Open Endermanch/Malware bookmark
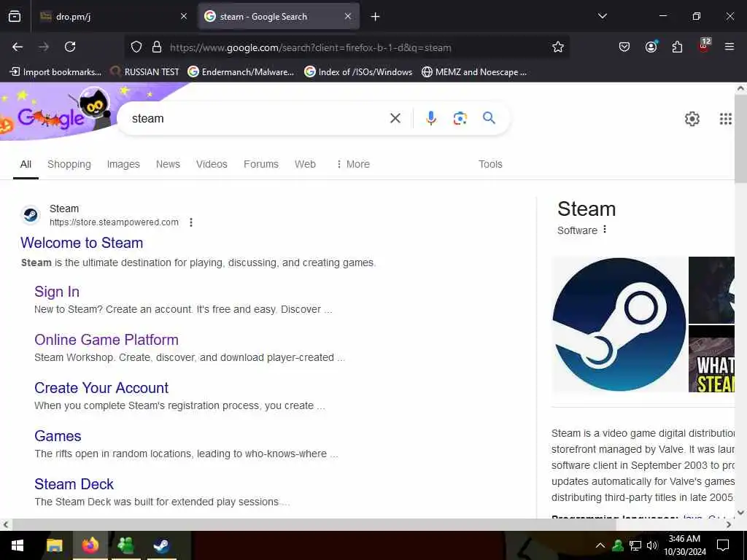The image size is (747, 560). (241, 72)
